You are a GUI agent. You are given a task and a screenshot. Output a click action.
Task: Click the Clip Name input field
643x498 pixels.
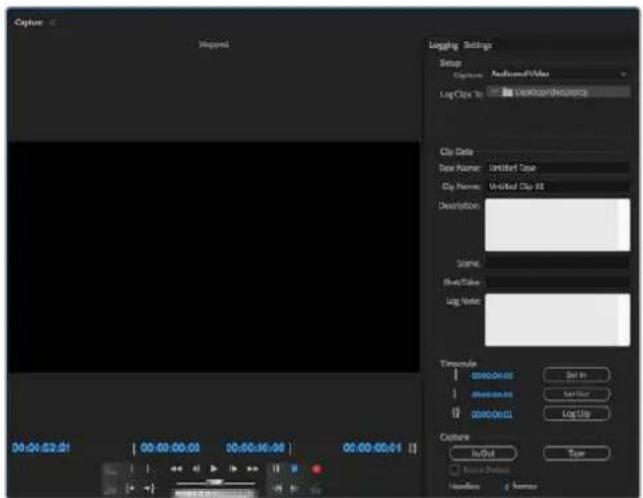tap(558, 186)
